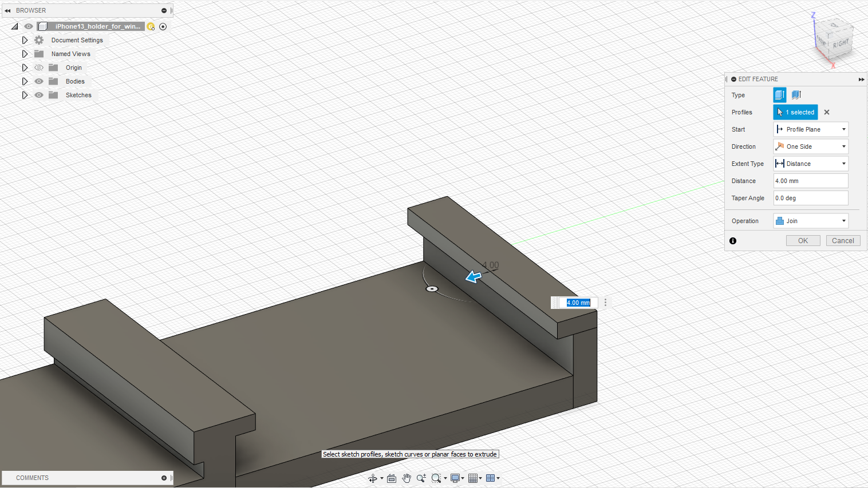868x488 pixels.
Task: Activate the root component radio button
Action: [x=163, y=26]
